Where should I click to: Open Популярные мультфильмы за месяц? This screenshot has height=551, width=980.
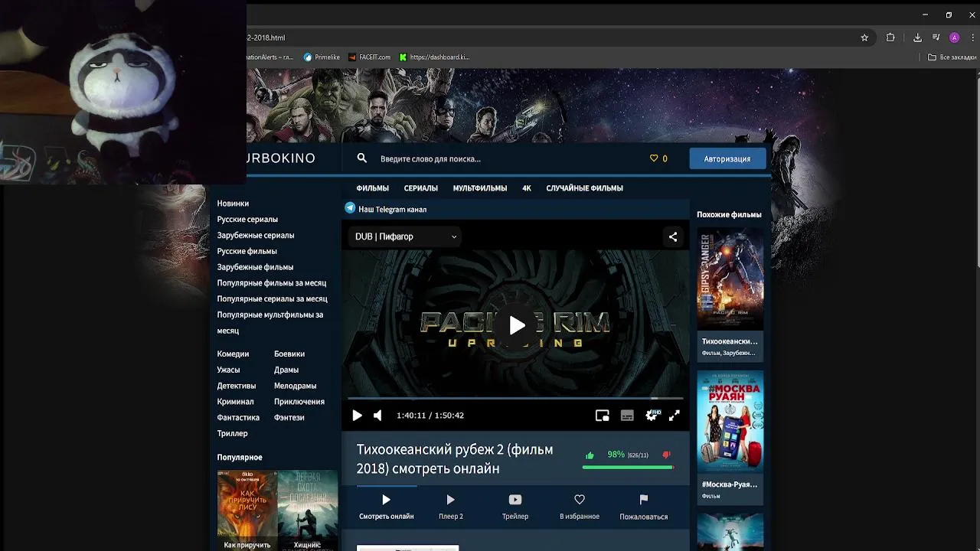point(269,322)
